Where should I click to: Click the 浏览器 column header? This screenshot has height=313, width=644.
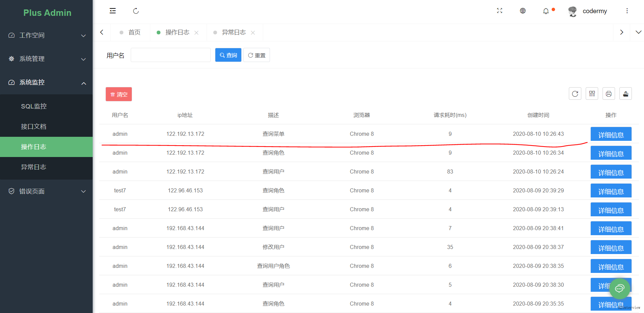coord(362,115)
